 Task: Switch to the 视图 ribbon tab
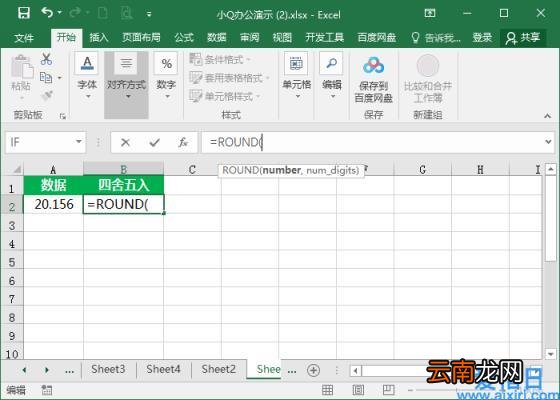click(x=282, y=38)
